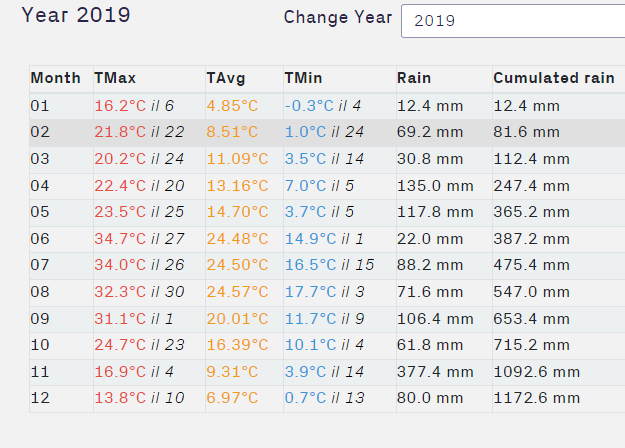
Task: Click TAvg value 4.85°C
Action: 232,106
